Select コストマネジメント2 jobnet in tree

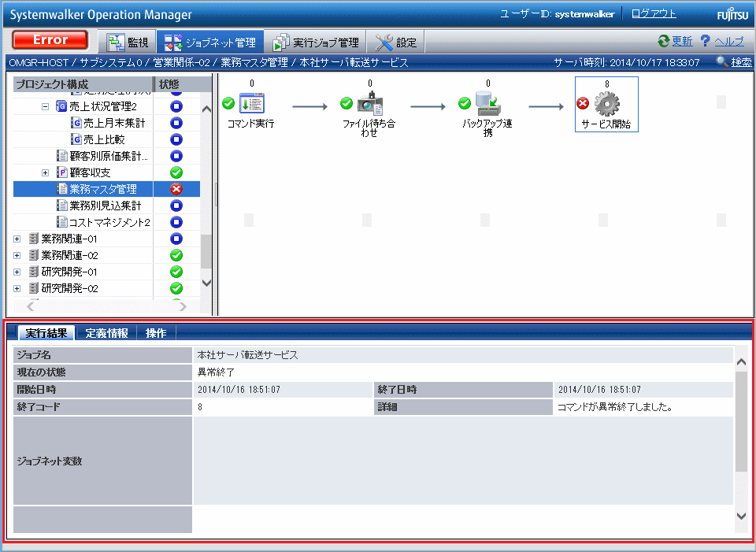point(110,222)
